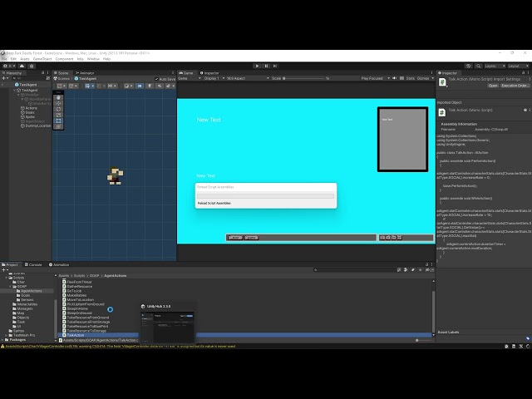Select the Rect tool in Scene
Image resolution: width=532 pixels, height=399 pixels.
58,121
